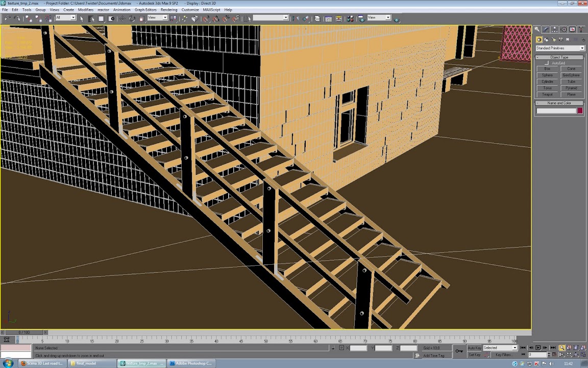Activate the Select and Rotate tool

tap(132, 18)
